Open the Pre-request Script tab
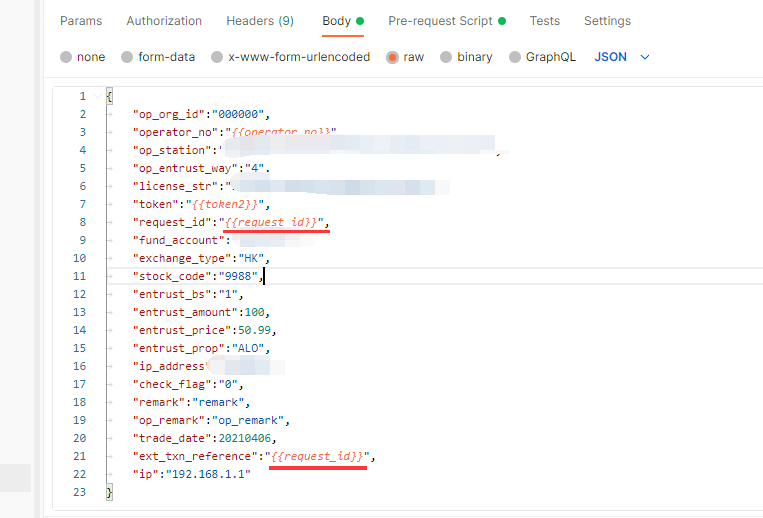This screenshot has width=763, height=518. pyautogui.click(x=440, y=21)
